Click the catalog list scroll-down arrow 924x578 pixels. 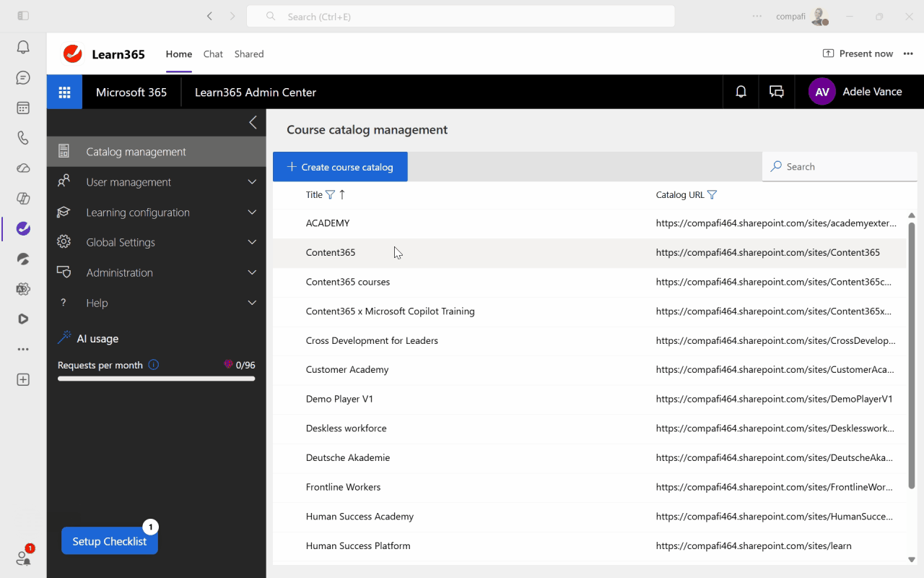pos(911,559)
